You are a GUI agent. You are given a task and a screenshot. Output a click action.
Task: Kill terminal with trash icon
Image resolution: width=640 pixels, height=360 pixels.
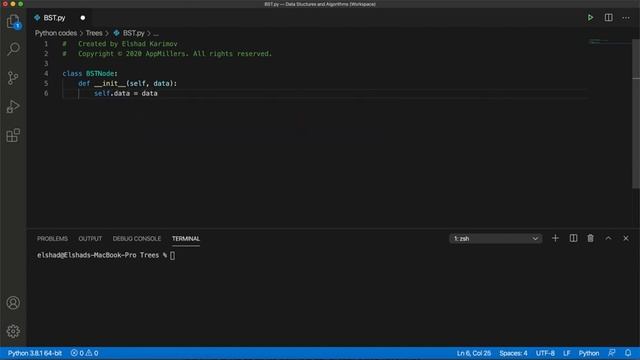tap(590, 238)
